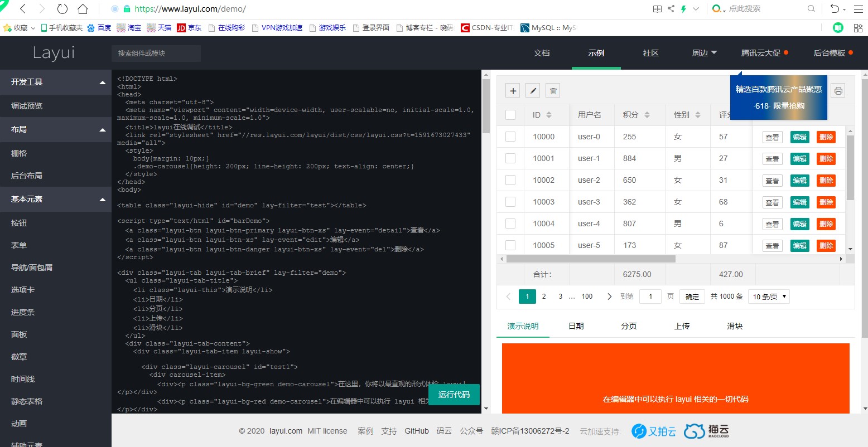The height and width of the screenshot is (447, 868).
Task: Click the reader mode book icon
Action: click(657, 9)
